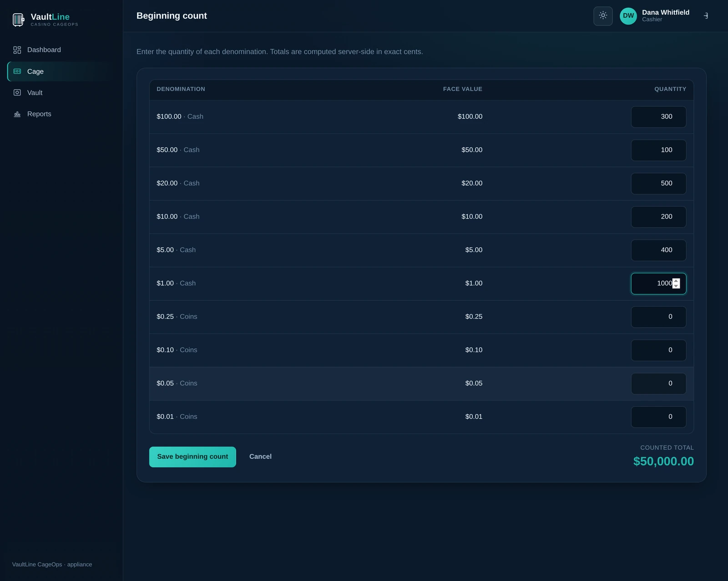Click the $50.00 face value cell
Viewport: 728px width, 581px height.
coord(472,150)
